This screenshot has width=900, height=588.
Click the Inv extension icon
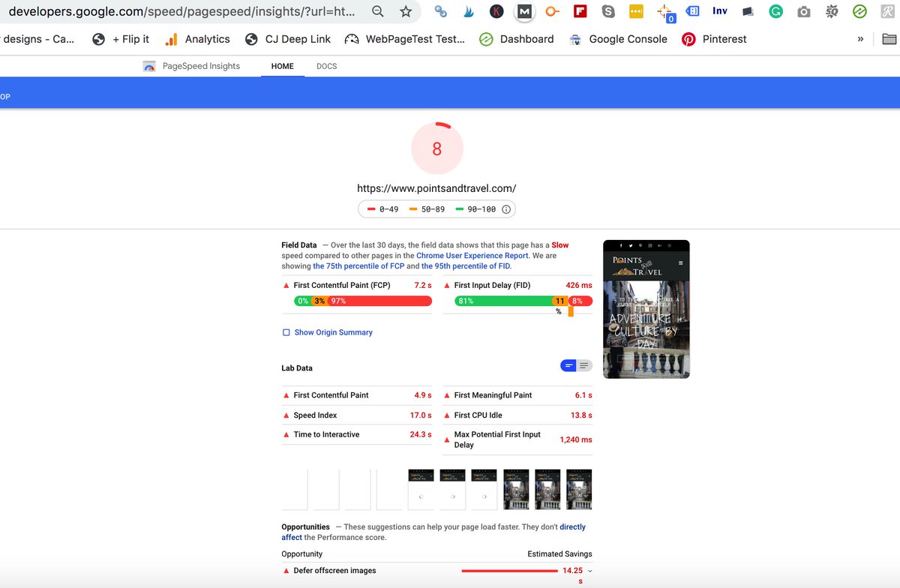tap(720, 11)
